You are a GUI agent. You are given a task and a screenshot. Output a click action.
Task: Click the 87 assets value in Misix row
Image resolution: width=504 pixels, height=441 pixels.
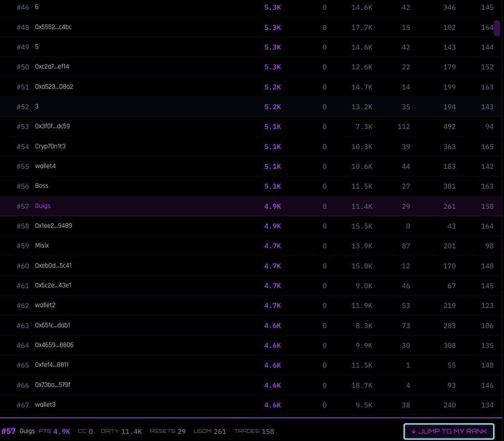click(x=406, y=246)
